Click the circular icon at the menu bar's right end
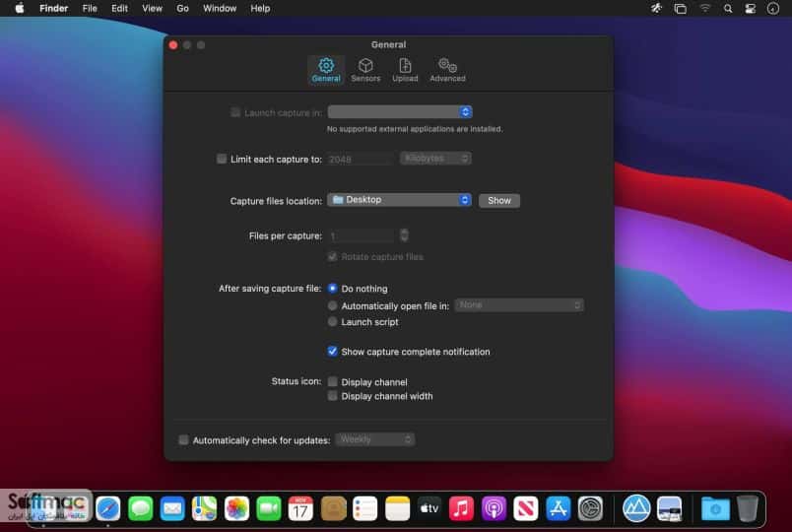 773,9
